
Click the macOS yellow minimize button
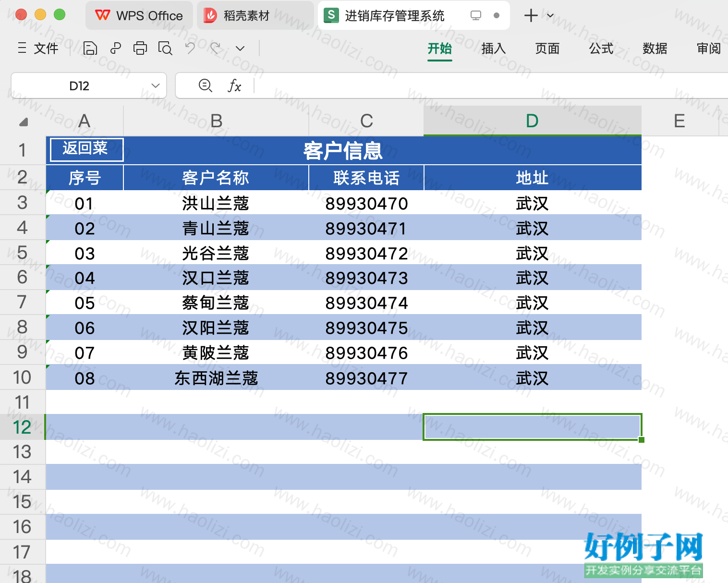(40, 14)
